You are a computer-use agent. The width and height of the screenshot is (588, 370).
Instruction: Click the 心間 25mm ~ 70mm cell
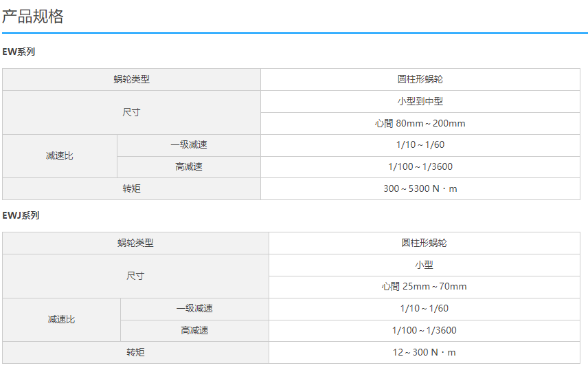click(x=425, y=287)
